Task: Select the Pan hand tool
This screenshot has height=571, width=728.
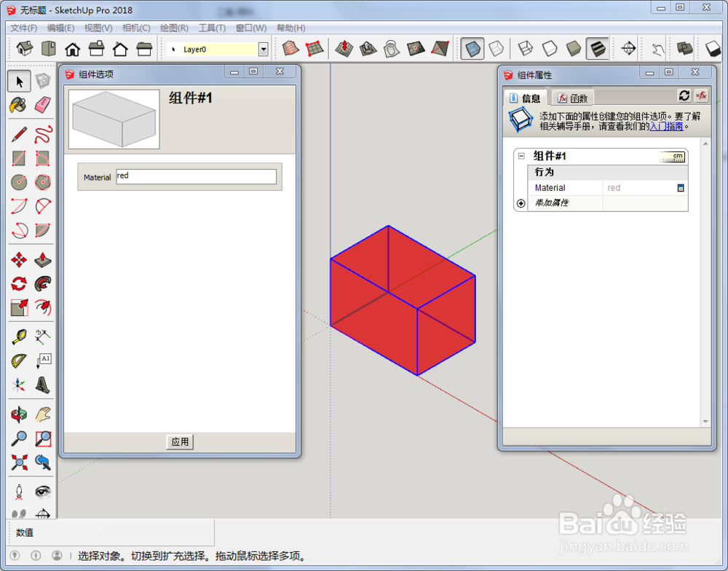Action: (43, 414)
